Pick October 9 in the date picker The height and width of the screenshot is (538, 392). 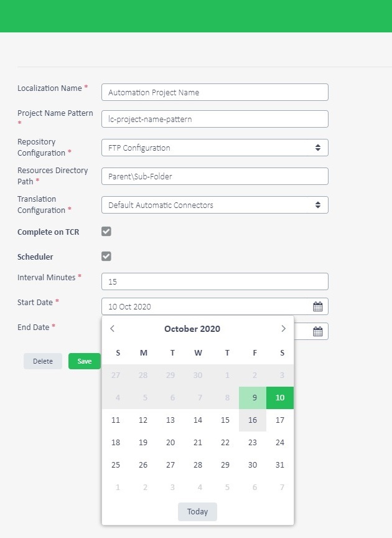click(x=253, y=398)
